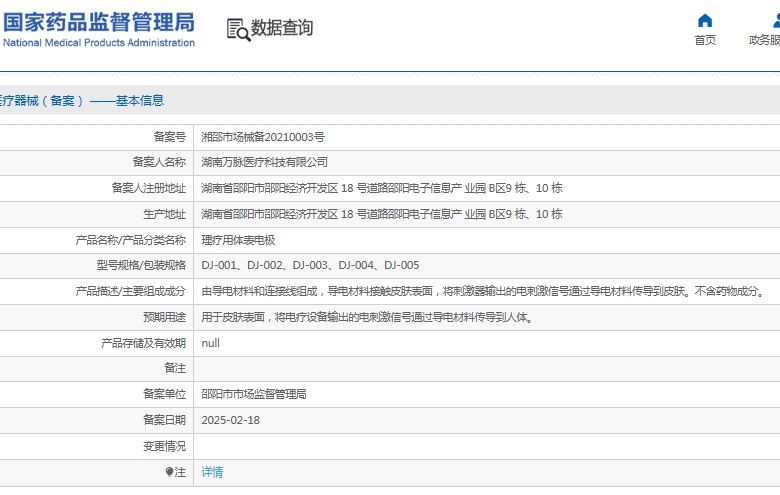Image resolution: width=780 pixels, height=495 pixels.
Task: Select 湘邵市场械备20210003号 record number
Action: click(263, 137)
